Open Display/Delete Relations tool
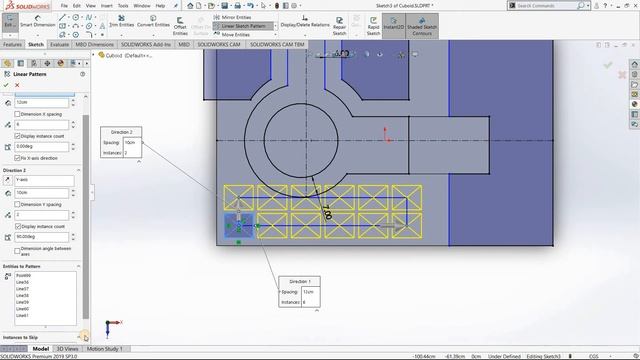The image size is (640, 360). click(305, 21)
